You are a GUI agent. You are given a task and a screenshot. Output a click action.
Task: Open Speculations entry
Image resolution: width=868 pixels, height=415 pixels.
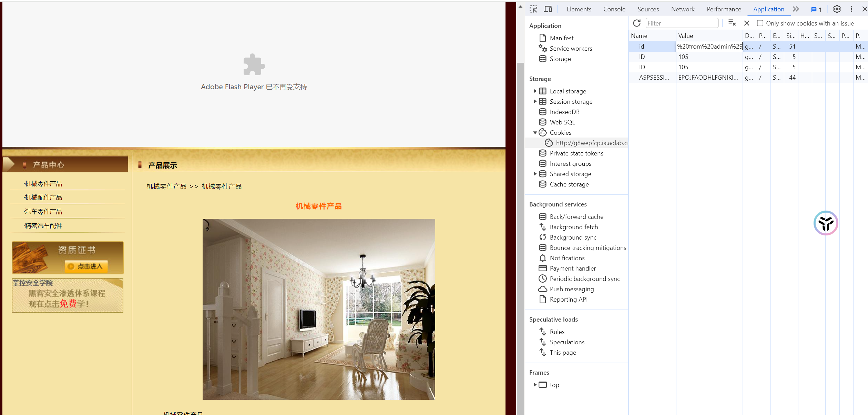(567, 342)
